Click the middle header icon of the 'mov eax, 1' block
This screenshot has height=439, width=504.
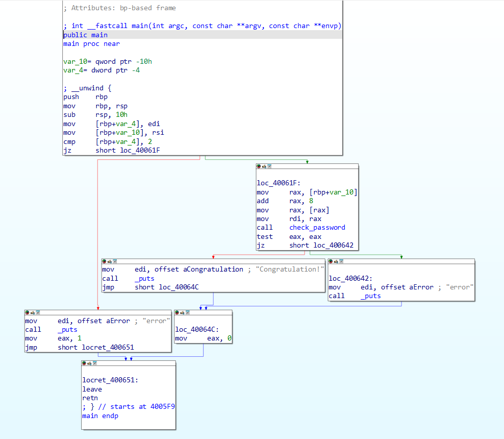coord(33,312)
